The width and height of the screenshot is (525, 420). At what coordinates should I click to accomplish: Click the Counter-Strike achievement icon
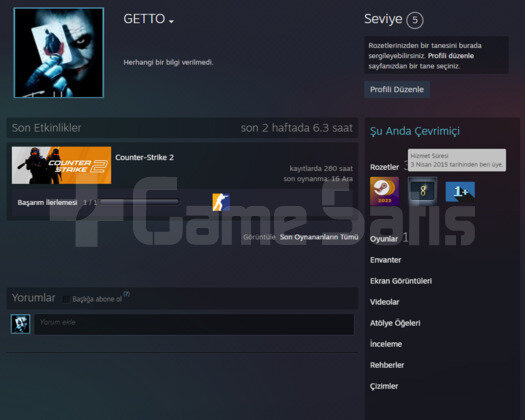[221, 202]
